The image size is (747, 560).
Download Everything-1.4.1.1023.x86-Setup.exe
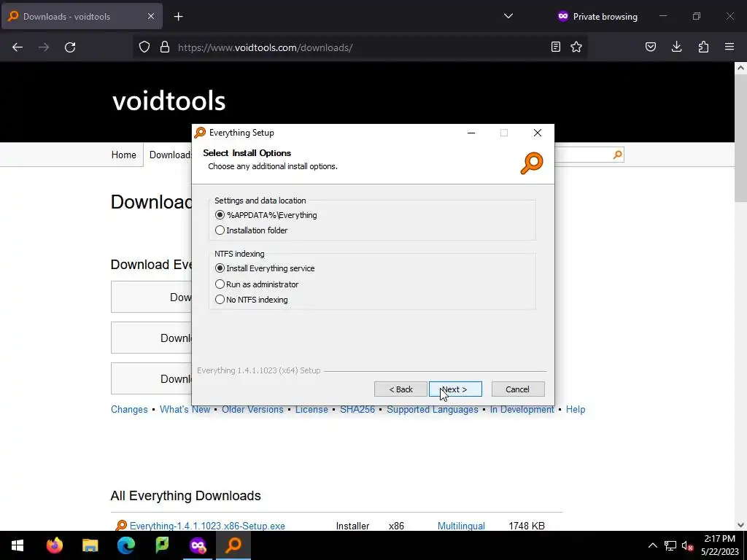coord(207,526)
